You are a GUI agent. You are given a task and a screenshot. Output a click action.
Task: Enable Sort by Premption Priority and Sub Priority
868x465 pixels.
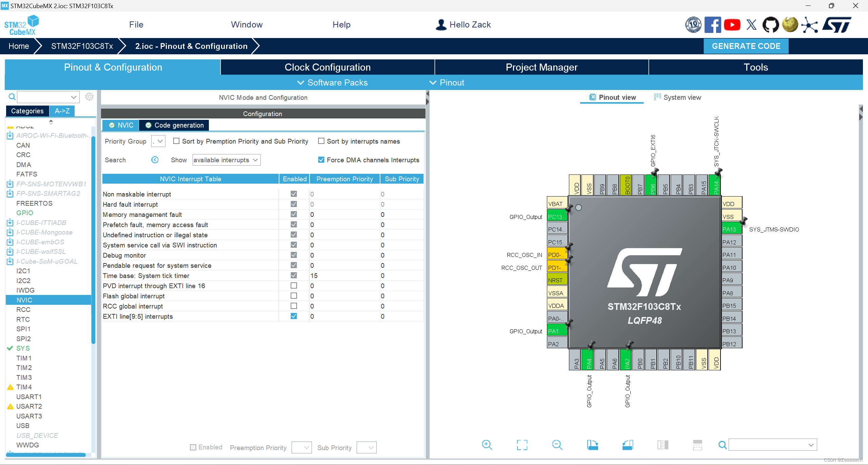(176, 141)
